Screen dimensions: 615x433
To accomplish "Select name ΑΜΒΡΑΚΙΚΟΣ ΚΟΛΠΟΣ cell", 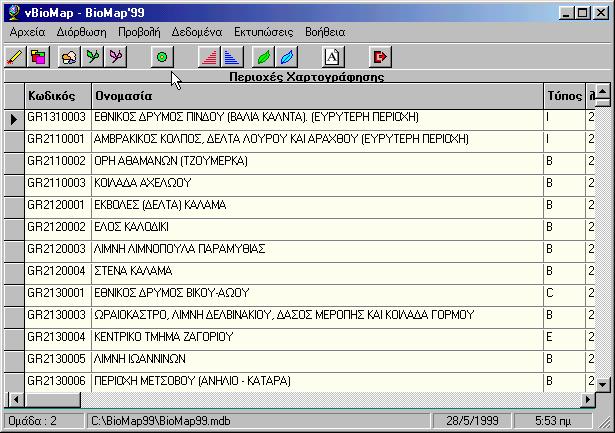I will (x=317, y=142).
